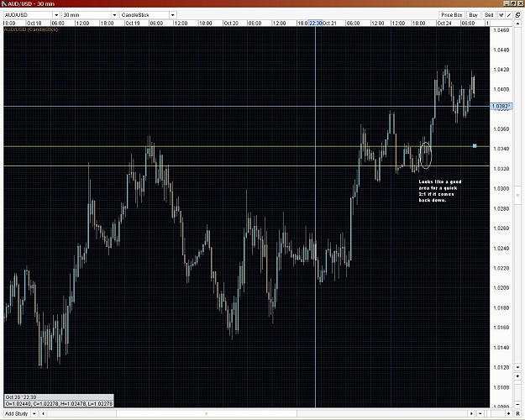Viewport: 525px width, 420px height.
Task: Expand the Add Study dropdown arrow
Action: click(x=34, y=413)
